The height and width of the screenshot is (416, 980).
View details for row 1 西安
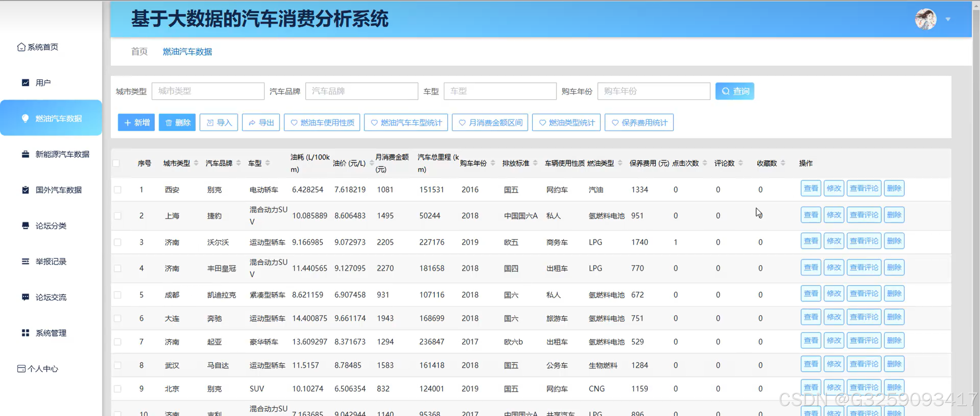(811, 188)
